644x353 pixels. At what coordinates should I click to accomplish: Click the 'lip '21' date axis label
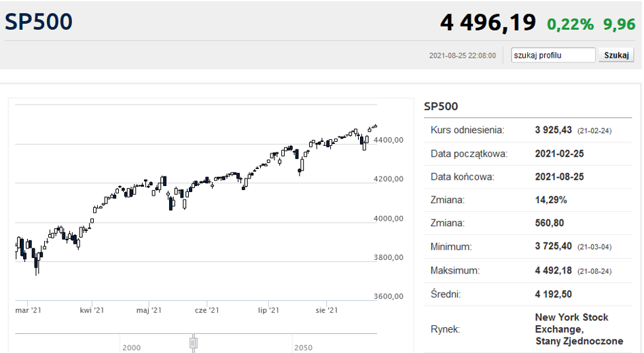(268, 310)
